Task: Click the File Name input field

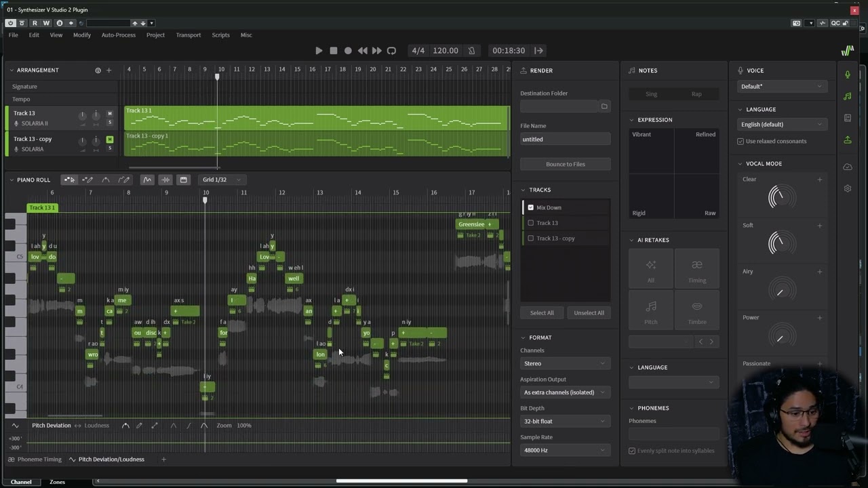Action: (565, 139)
